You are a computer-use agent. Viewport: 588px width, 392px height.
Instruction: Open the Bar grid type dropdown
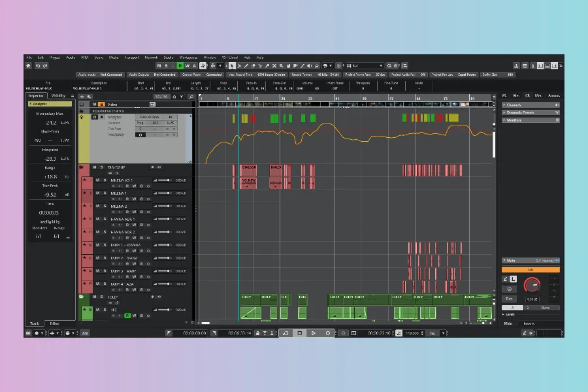tap(365, 66)
